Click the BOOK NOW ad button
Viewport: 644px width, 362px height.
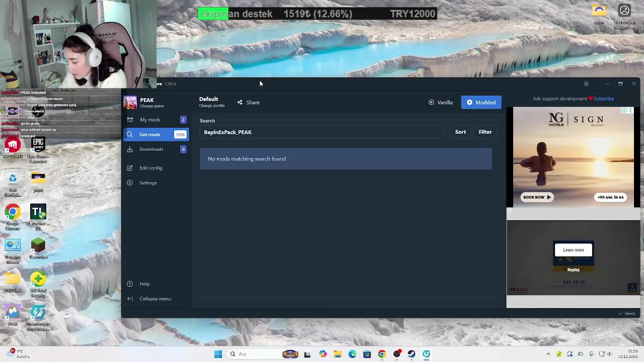point(537,197)
